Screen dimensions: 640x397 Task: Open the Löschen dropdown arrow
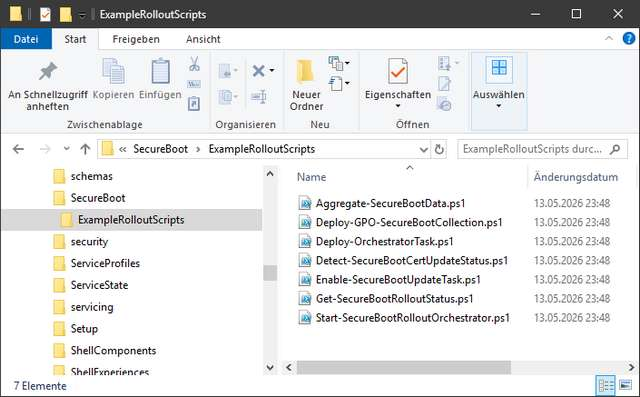272,71
